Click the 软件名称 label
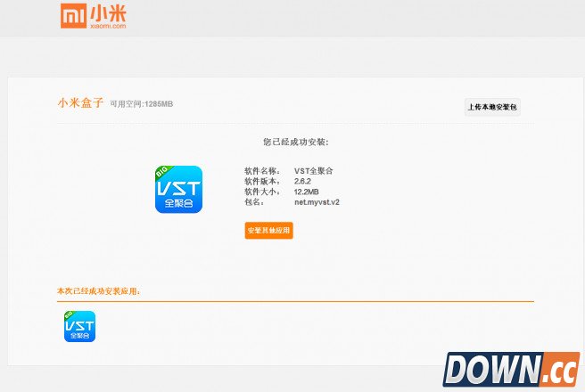The height and width of the screenshot is (392, 585). point(262,171)
